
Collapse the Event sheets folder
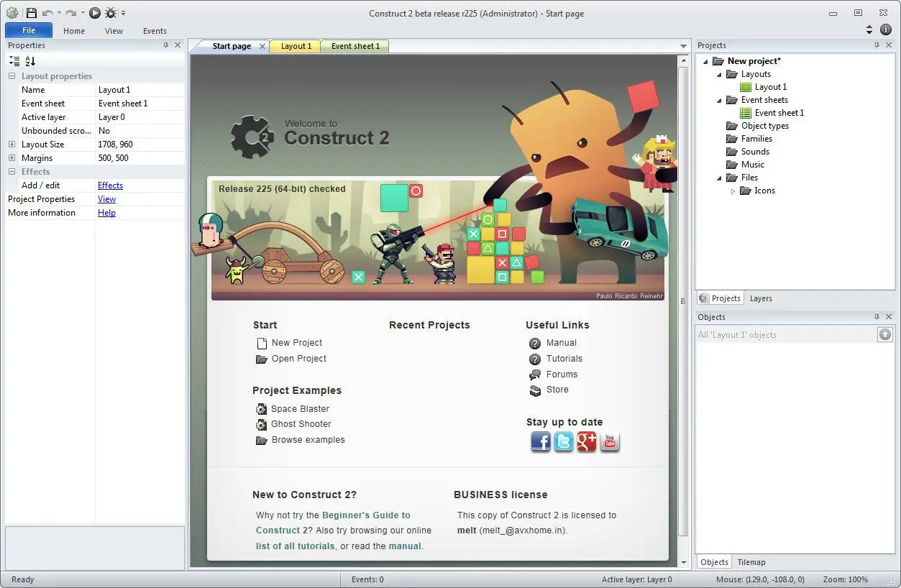pos(719,101)
